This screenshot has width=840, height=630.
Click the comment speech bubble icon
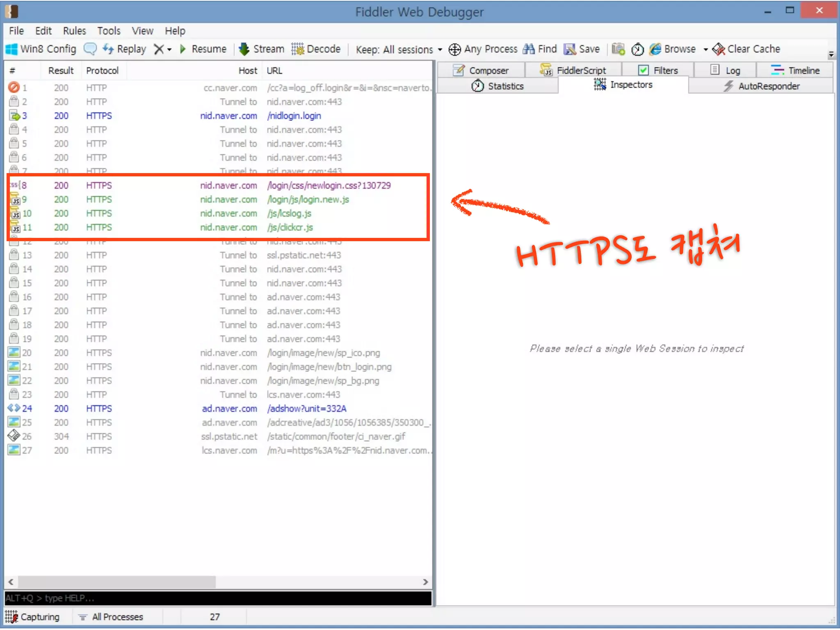coord(90,49)
